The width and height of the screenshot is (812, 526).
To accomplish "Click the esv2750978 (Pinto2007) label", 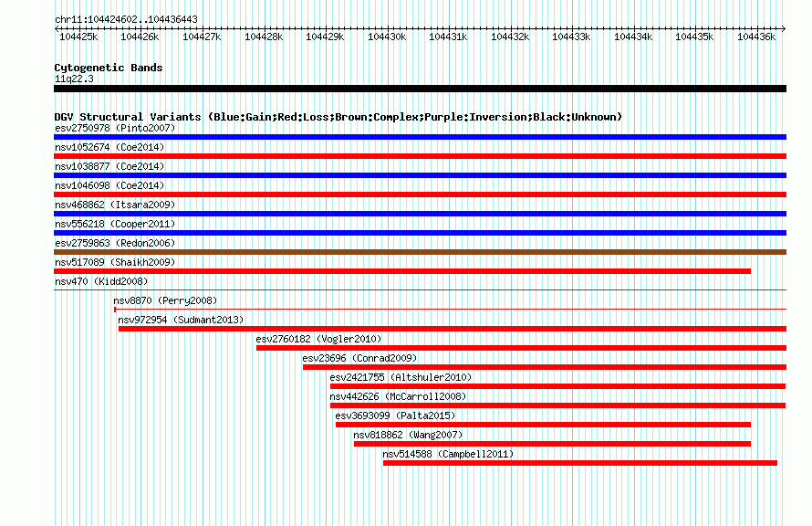I will [115, 128].
